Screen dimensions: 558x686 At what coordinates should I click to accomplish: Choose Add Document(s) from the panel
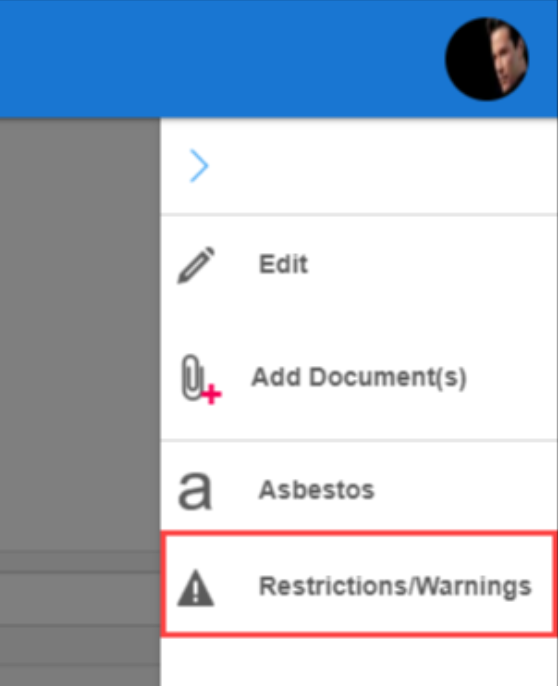(359, 378)
